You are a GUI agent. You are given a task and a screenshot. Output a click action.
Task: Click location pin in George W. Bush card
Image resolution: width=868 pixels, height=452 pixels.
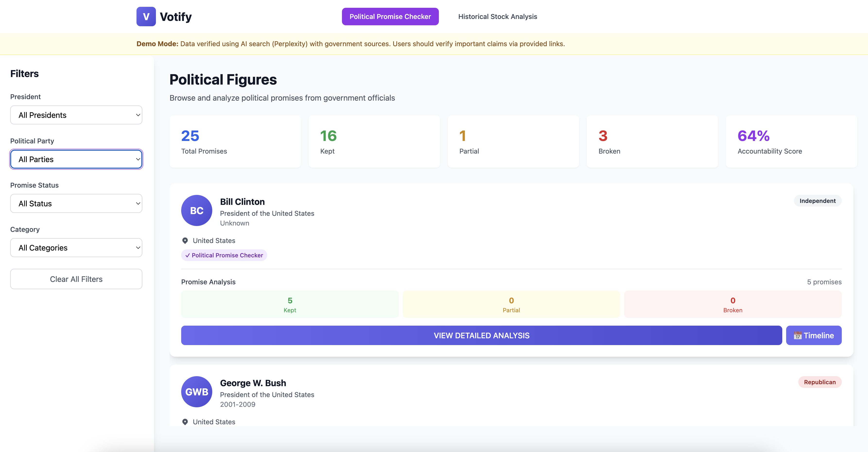click(185, 422)
